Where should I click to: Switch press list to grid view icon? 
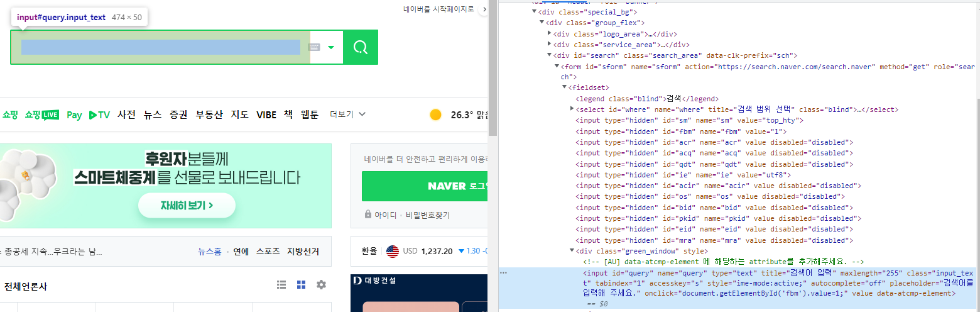(302, 285)
